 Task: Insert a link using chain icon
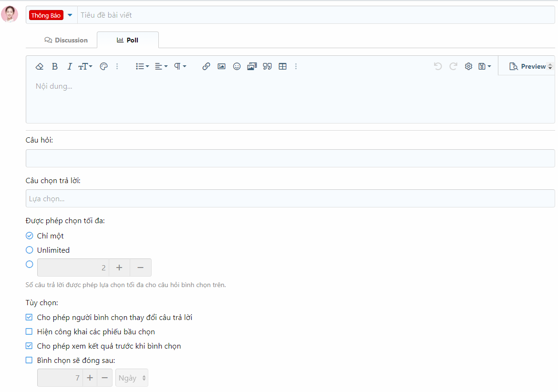[x=206, y=66]
